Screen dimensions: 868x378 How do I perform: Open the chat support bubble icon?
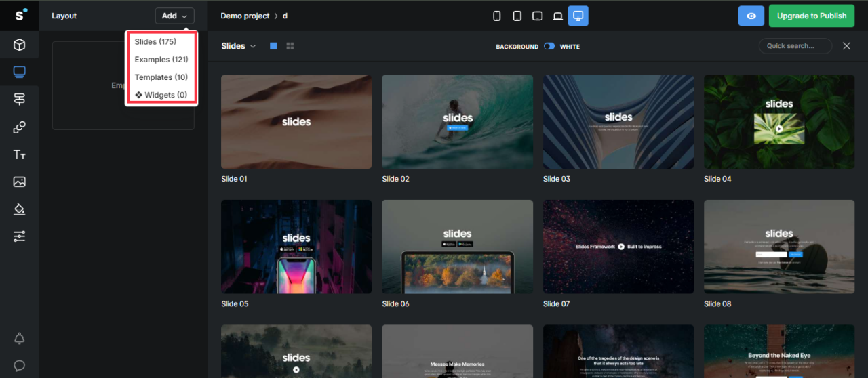pyautogui.click(x=19, y=366)
